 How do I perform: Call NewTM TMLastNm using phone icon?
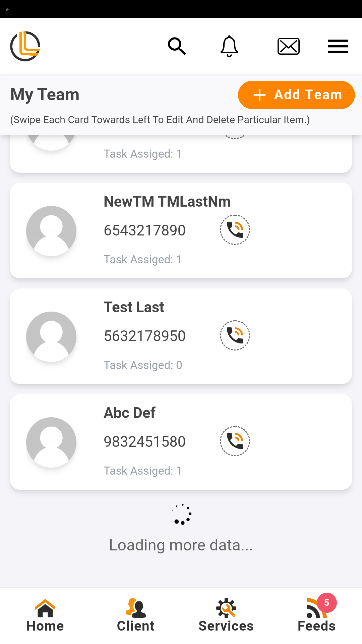pyautogui.click(x=235, y=230)
